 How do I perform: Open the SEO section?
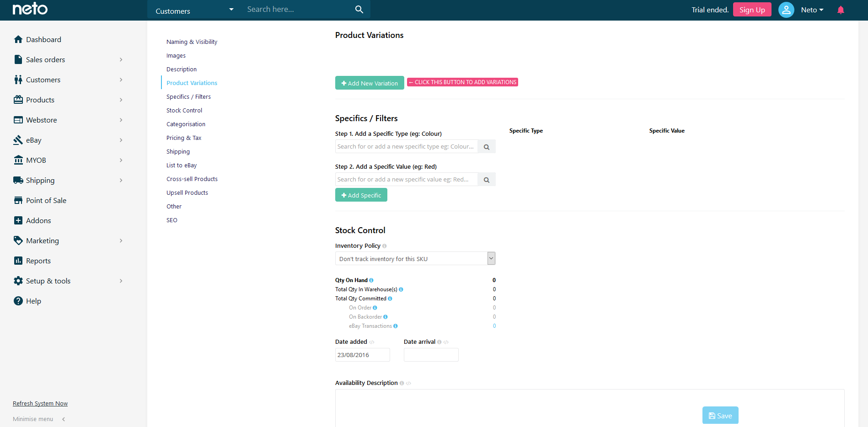click(172, 220)
